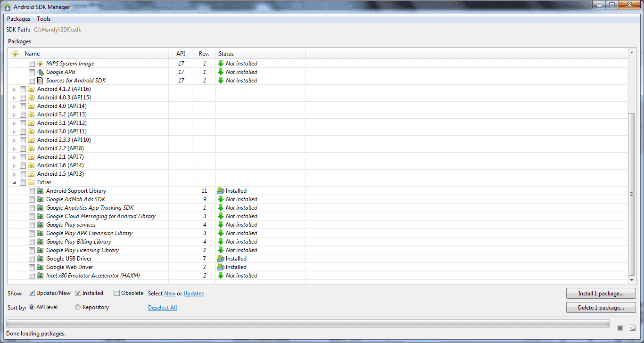Click the Android 4.0.3 folder icon
Image resolution: width=644 pixels, height=343 pixels.
[x=31, y=98]
